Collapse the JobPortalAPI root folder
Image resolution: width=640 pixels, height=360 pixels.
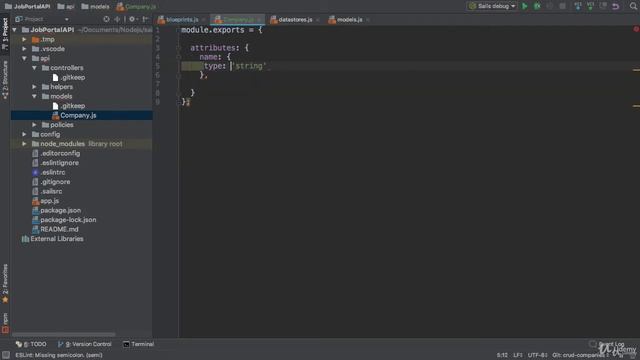pyautogui.click(x=15, y=30)
